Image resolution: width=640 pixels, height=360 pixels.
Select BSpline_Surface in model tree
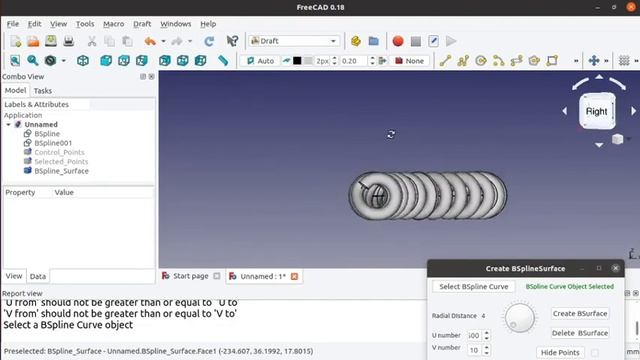point(61,171)
